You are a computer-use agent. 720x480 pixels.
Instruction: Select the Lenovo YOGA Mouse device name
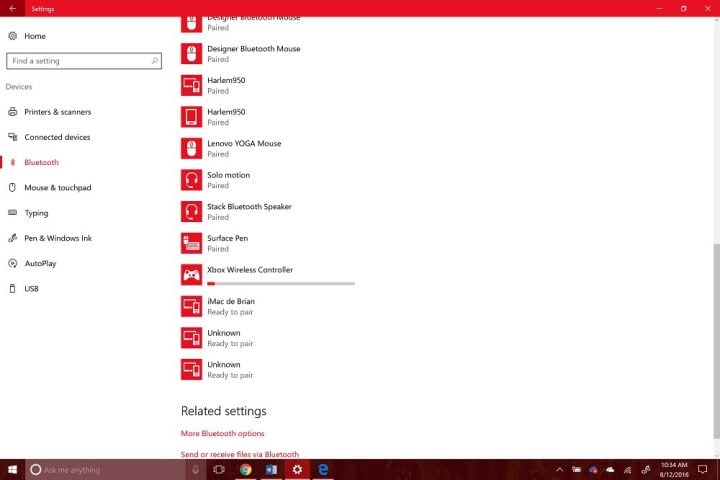[244, 143]
